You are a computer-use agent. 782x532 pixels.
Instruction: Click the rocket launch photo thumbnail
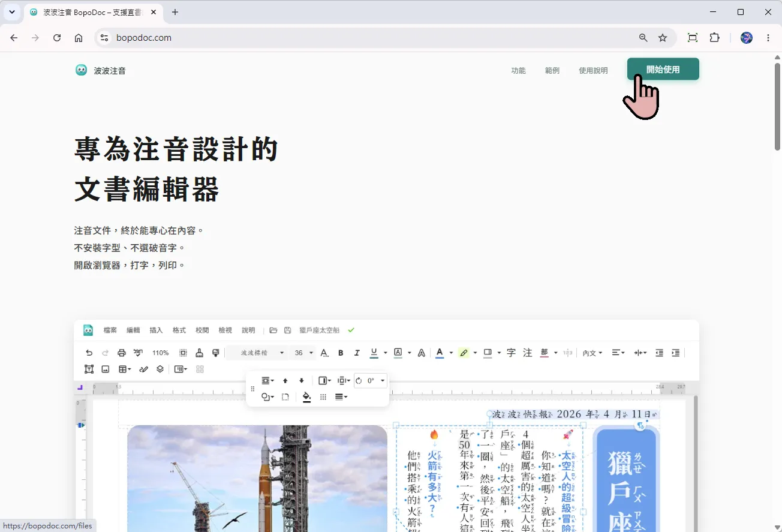click(257, 479)
